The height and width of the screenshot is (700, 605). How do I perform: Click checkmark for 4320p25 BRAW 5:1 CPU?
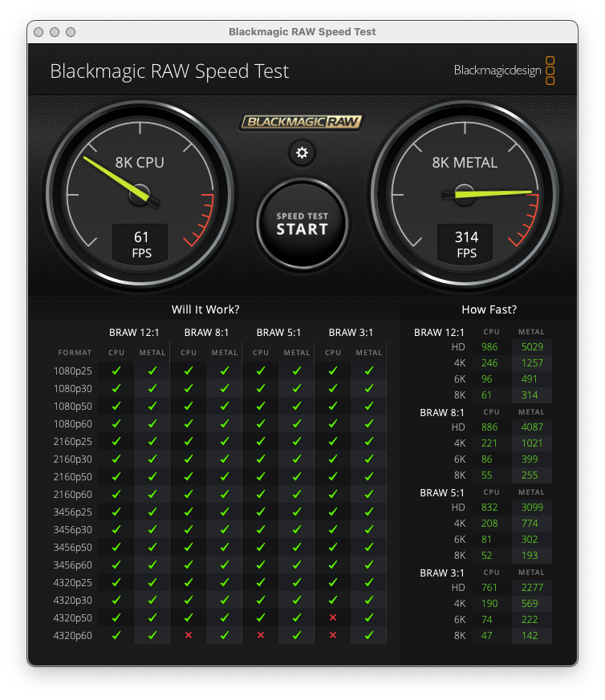[261, 583]
